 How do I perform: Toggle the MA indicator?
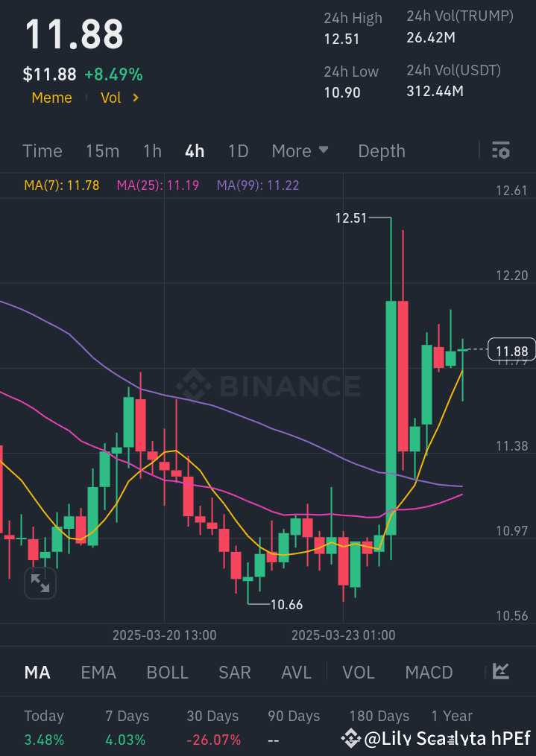click(37, 673)
